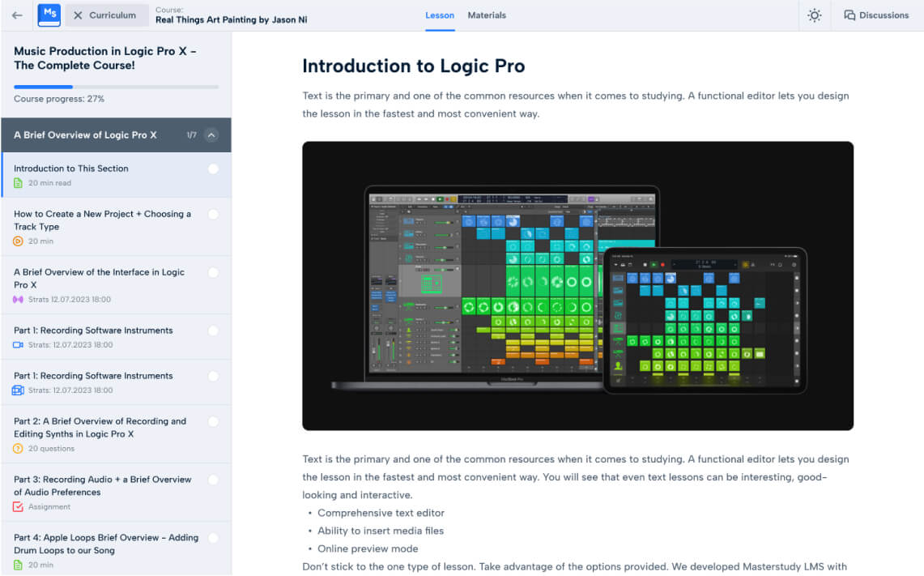Mark 'Introduction to This Section' complete circle
Viewport: 924px width, 576px height.
coord(213,169)
